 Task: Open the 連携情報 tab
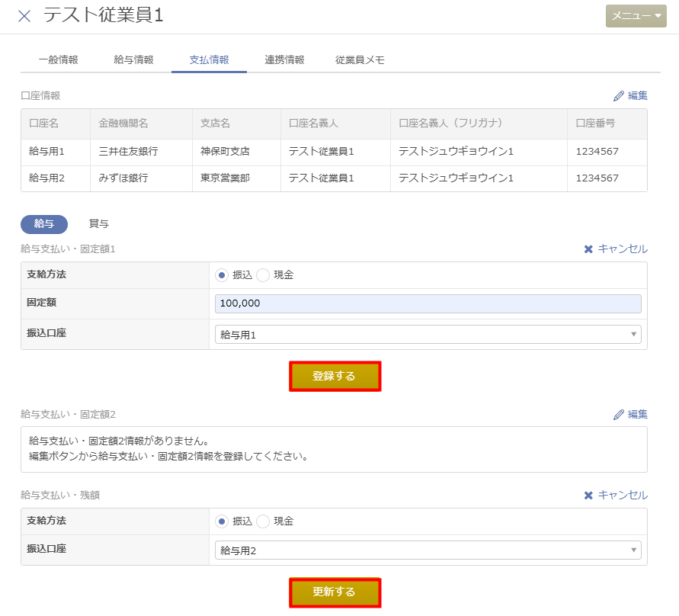284,59
